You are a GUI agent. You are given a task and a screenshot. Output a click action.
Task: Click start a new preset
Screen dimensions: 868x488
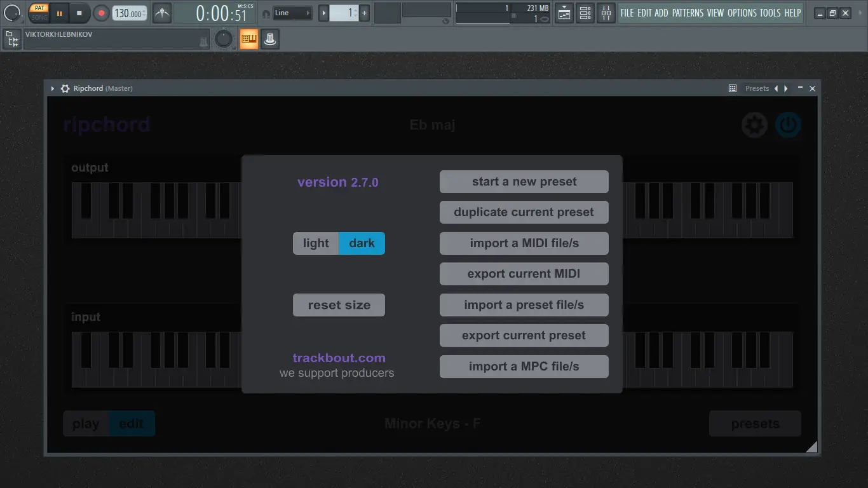(x=524, y=182)
